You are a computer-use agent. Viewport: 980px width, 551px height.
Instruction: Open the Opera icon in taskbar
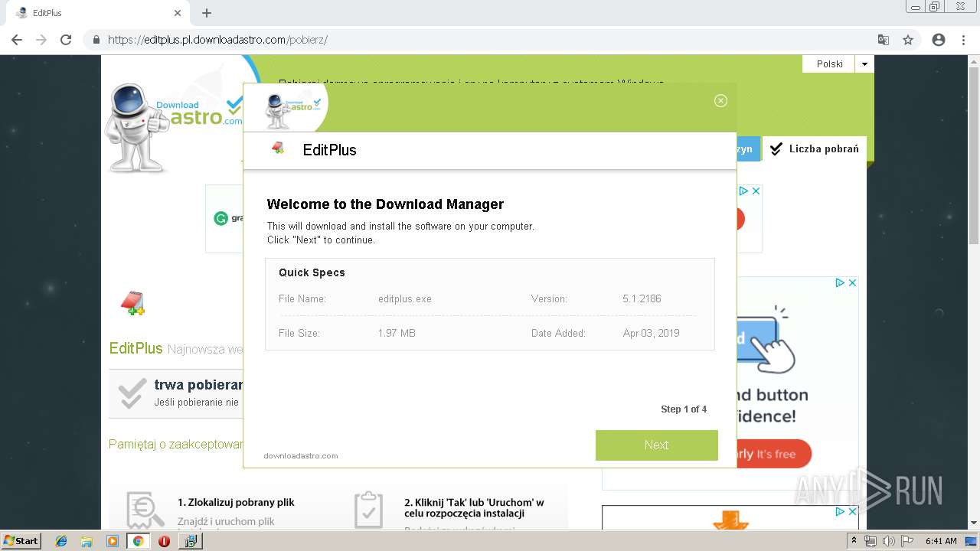(164, 541)
